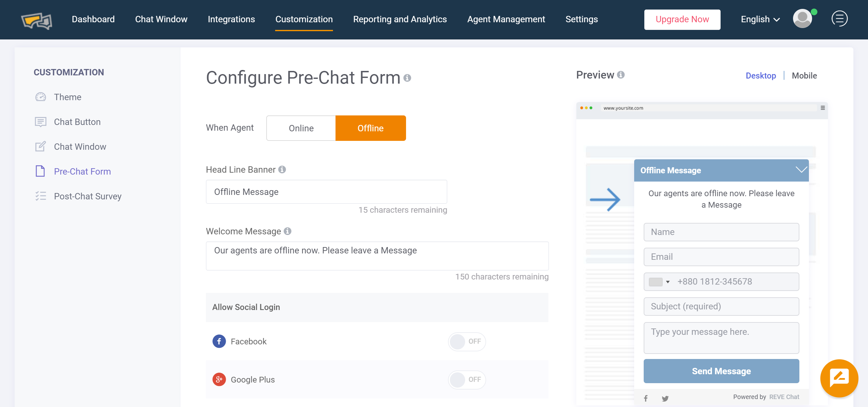Go to Theme customization page
The image size is (868, 407).
(x=67, y=97)
